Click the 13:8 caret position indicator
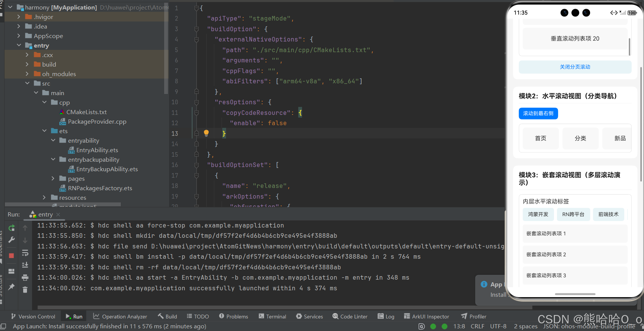This screenshot has height=331, width=644. [459, 326]
